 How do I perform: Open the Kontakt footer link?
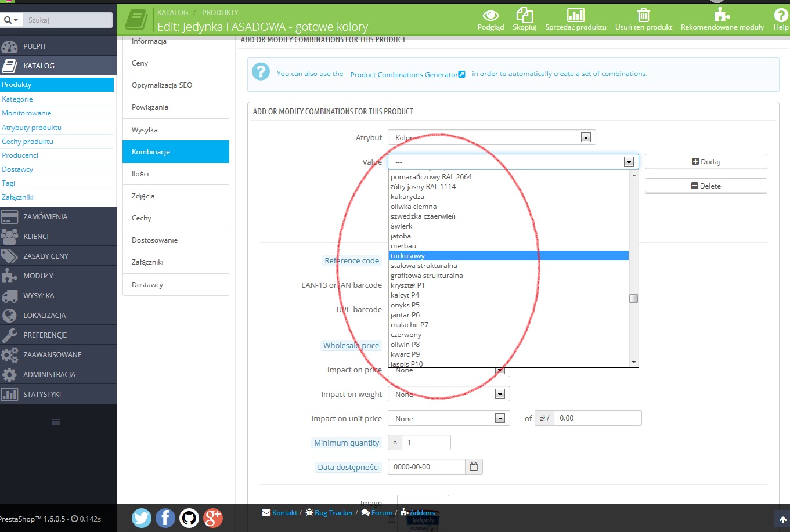click(280, 513)
